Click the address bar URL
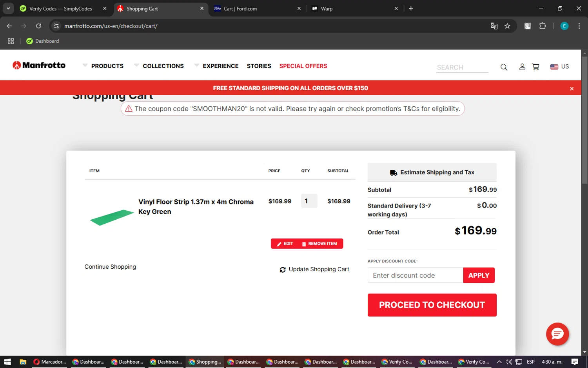Image resolution: width=588 pixels, height=368 pixels. 111,26
